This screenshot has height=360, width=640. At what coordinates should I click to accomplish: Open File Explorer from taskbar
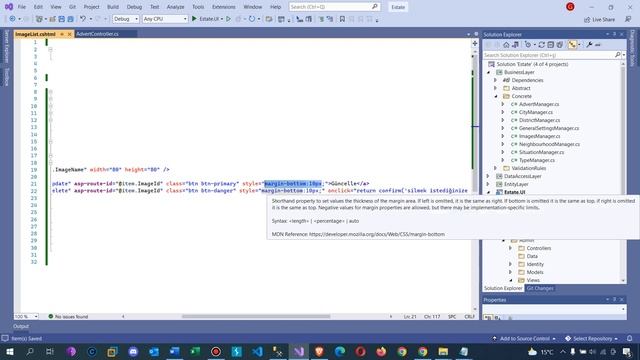[x=443, y=351]
